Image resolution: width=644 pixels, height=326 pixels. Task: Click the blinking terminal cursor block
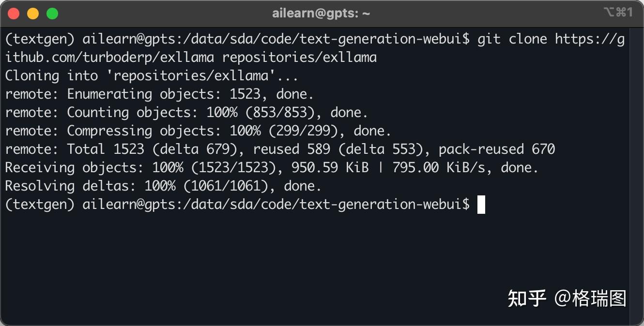click(481, 204)
